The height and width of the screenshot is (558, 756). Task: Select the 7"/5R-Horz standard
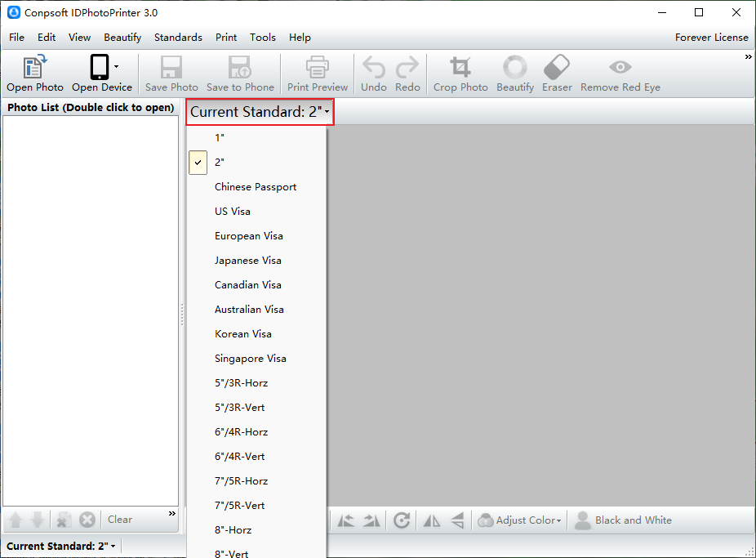coord(256,482)
